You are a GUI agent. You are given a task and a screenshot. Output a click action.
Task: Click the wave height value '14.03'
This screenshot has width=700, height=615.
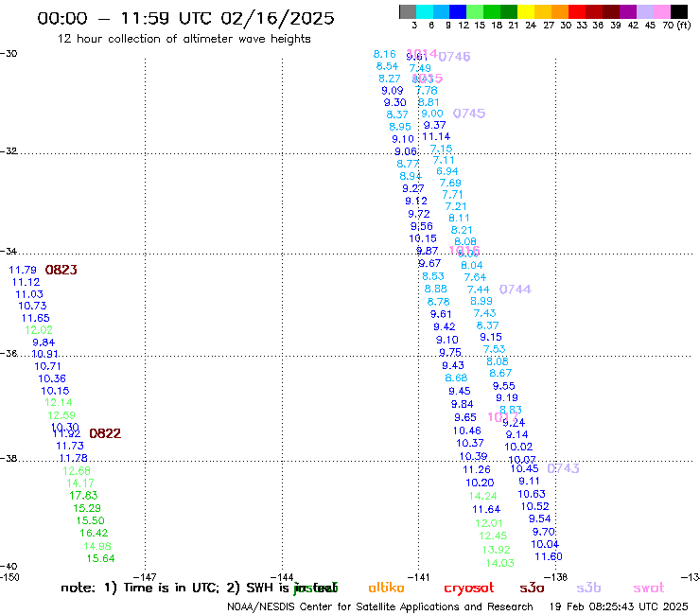(500, 563)
